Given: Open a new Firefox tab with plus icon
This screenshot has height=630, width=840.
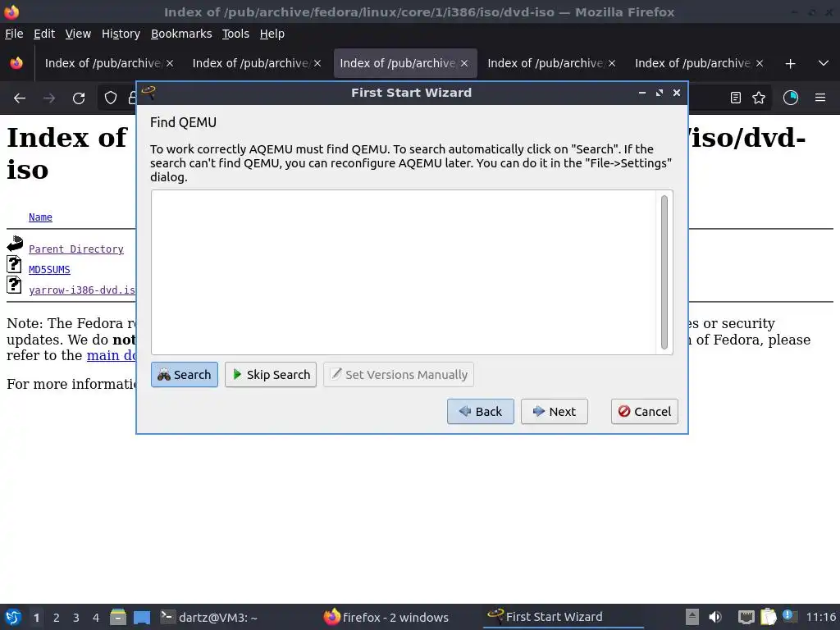Looking at the screenshot, I should [790, 64].
